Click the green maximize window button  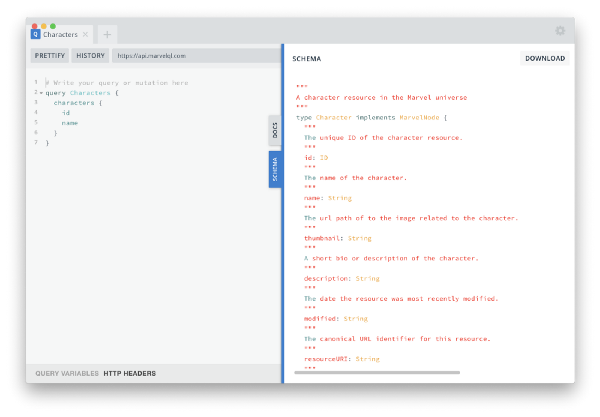coord(53,26)
